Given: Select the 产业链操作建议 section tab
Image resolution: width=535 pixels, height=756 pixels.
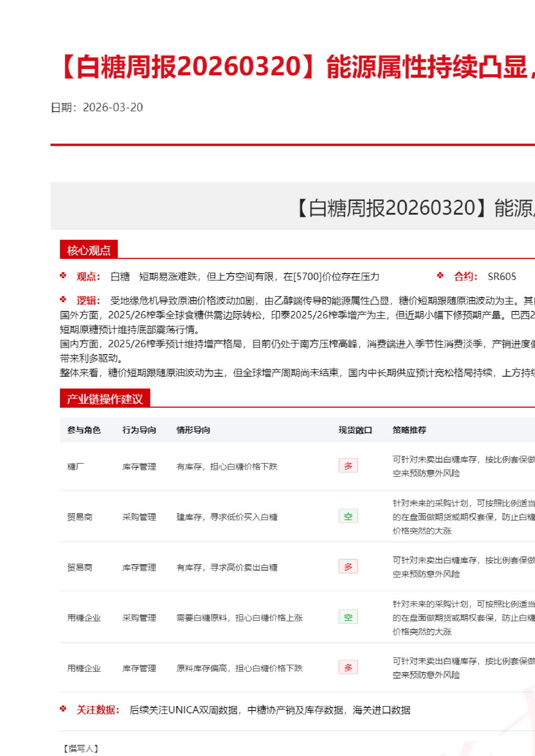Looking at the screenshot, I should point(104,399).
